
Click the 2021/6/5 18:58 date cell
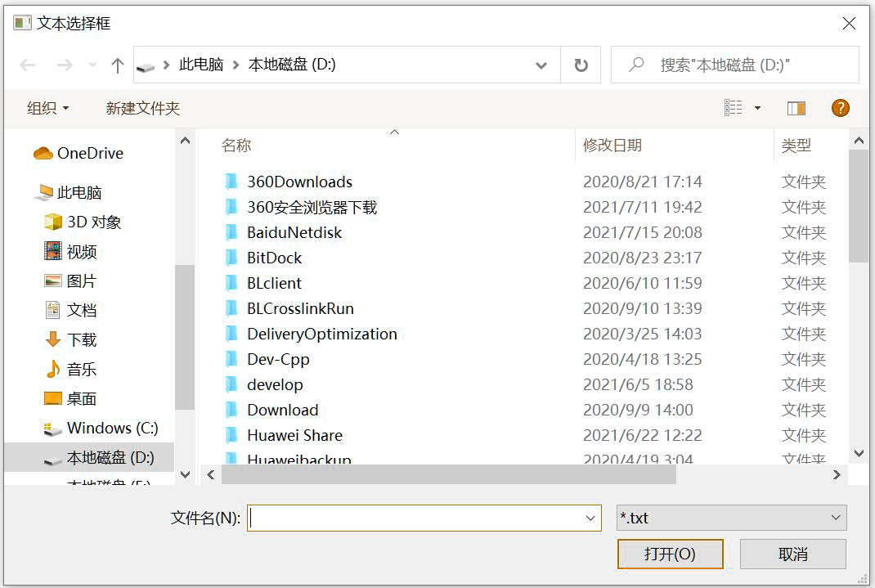638,385
